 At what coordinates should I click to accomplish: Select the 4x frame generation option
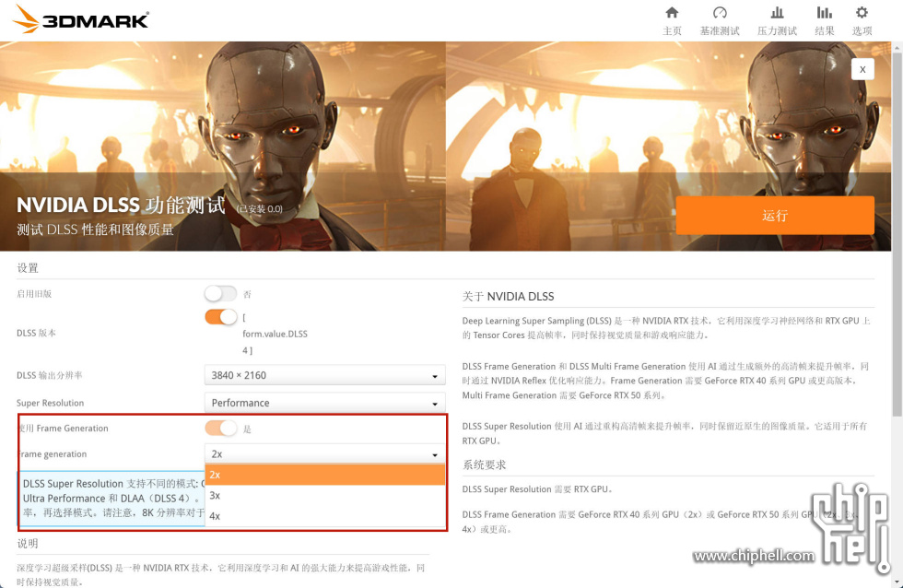point(324,516)
